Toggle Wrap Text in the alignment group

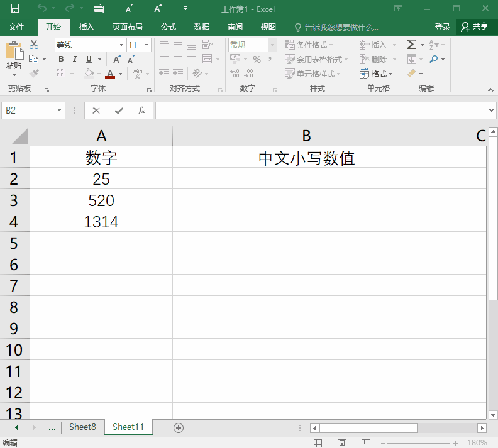click(x=207, y=45)
